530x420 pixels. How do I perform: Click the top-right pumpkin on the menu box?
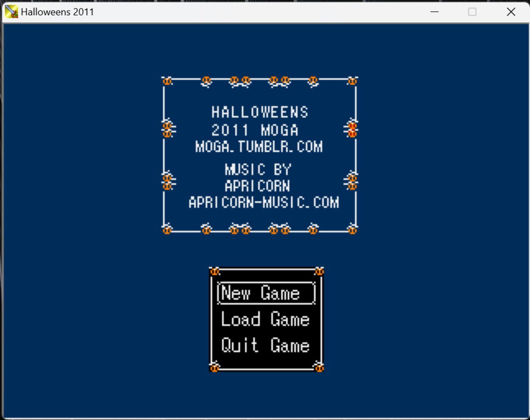(319, 271)
